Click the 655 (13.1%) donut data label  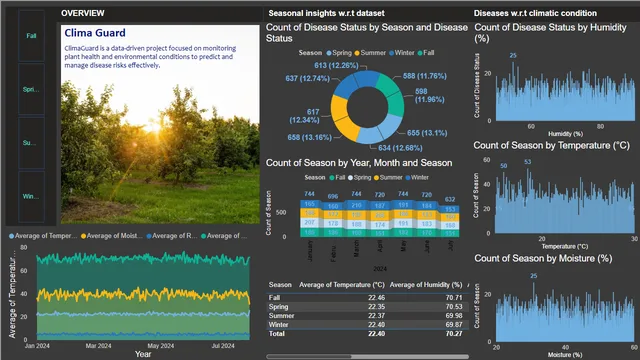[427, 133]
